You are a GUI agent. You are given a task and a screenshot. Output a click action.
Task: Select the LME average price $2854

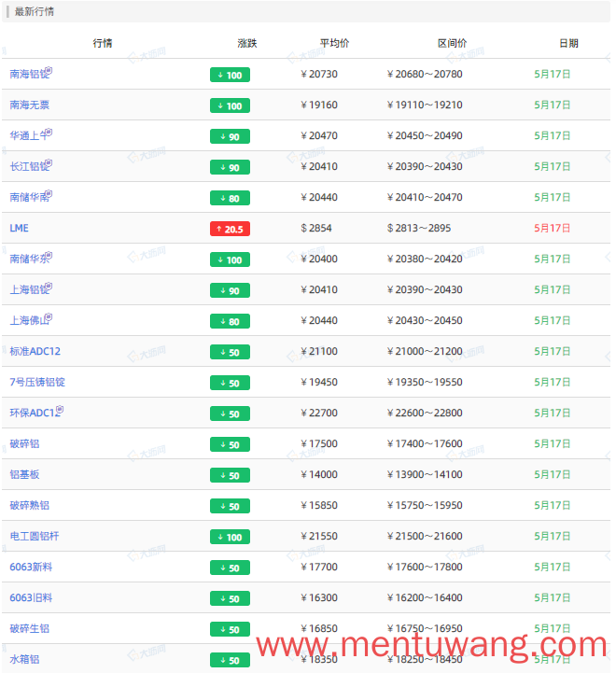point(316,228)
